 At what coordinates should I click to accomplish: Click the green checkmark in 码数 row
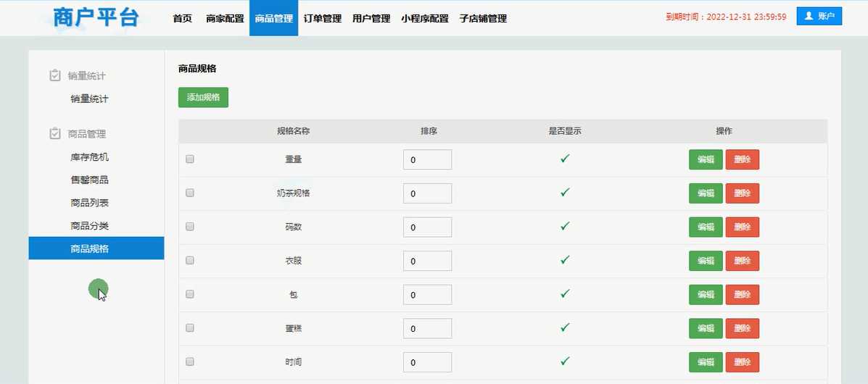click(564, 226)
